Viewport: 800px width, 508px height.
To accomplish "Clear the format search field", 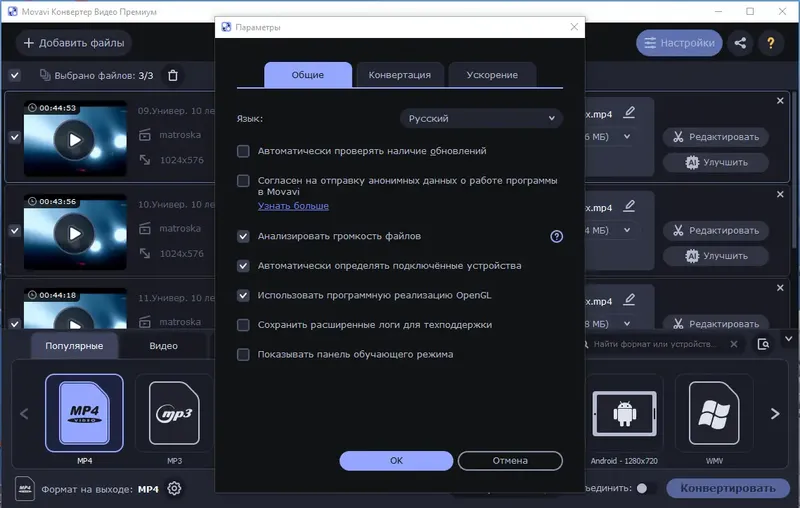I will [734, 344].
